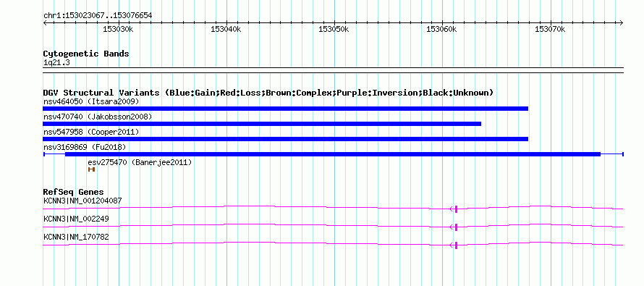Click the left arrow of the ruler
Viewport: 644px width, 286px height.
click(45, 22)
